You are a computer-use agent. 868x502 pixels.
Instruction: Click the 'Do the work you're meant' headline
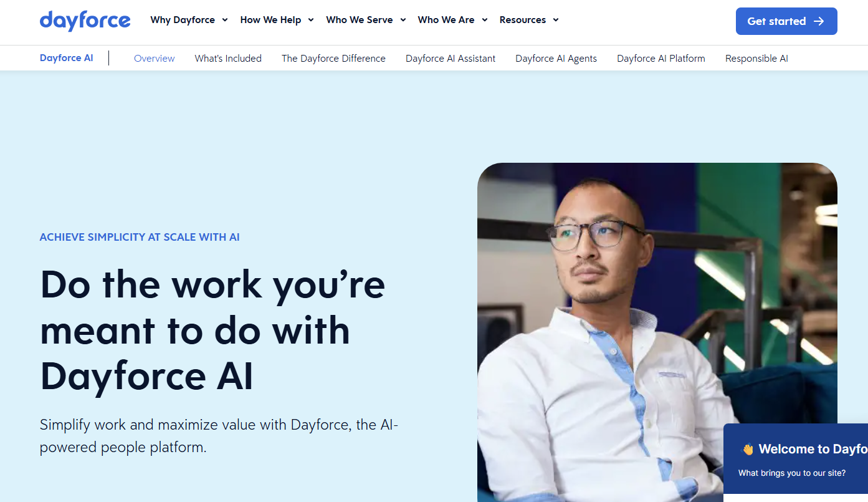tap(212, 331)
